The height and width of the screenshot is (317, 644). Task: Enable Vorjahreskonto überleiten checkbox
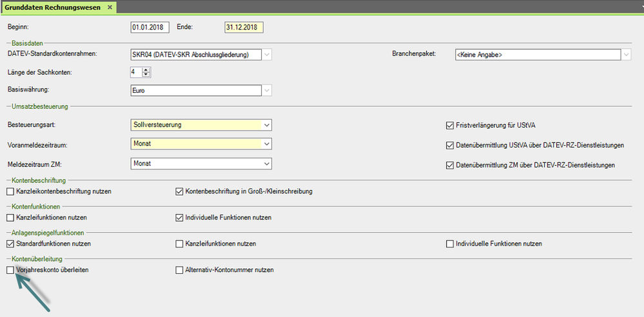[10, 271]
